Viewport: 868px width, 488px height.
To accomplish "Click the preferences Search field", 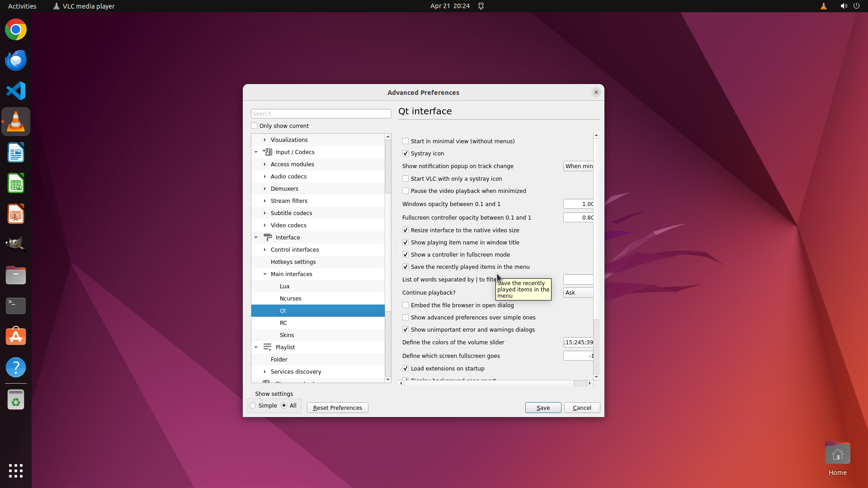I will [321, 114].
